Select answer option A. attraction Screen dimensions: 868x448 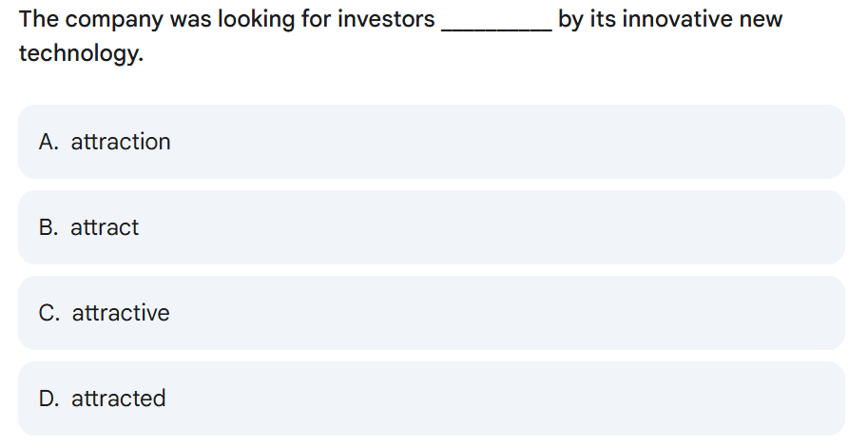pyautogui.click(x=432, y=142)
